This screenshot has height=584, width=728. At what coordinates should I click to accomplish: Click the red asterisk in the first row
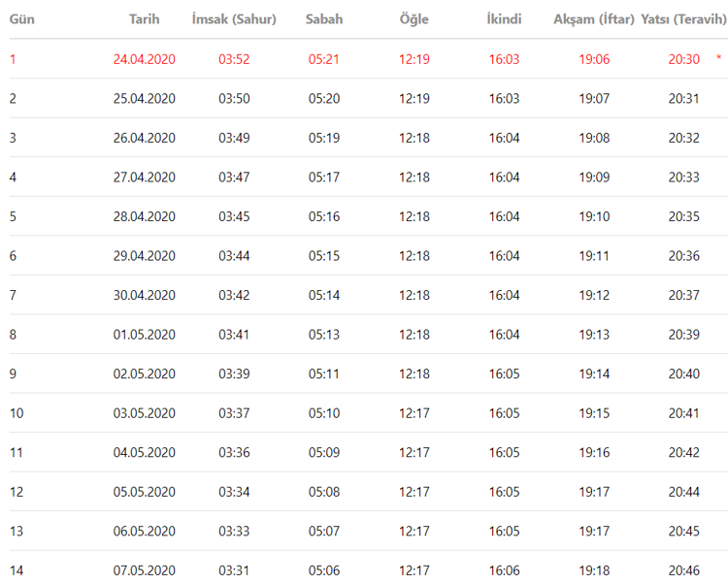pos(718,59)
